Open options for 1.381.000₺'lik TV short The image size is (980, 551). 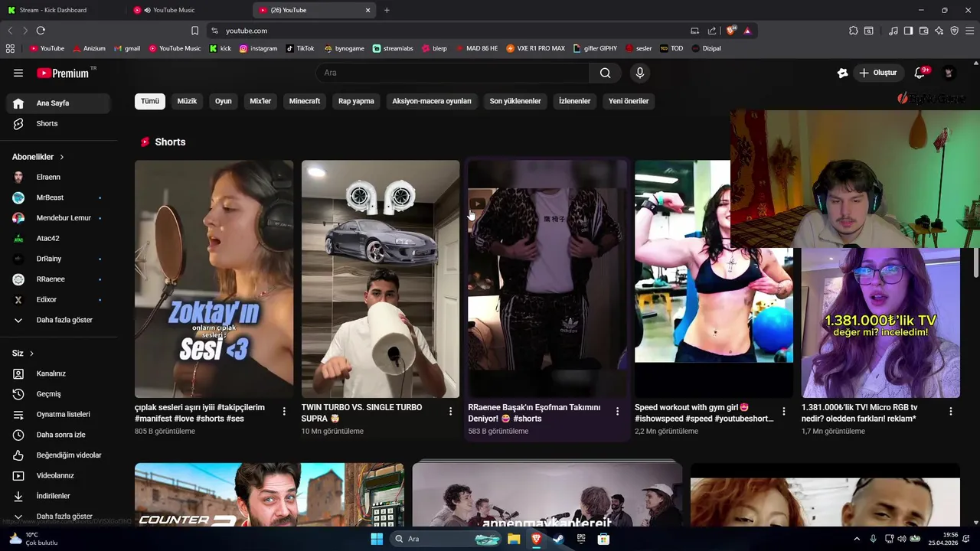click(951, 412)
